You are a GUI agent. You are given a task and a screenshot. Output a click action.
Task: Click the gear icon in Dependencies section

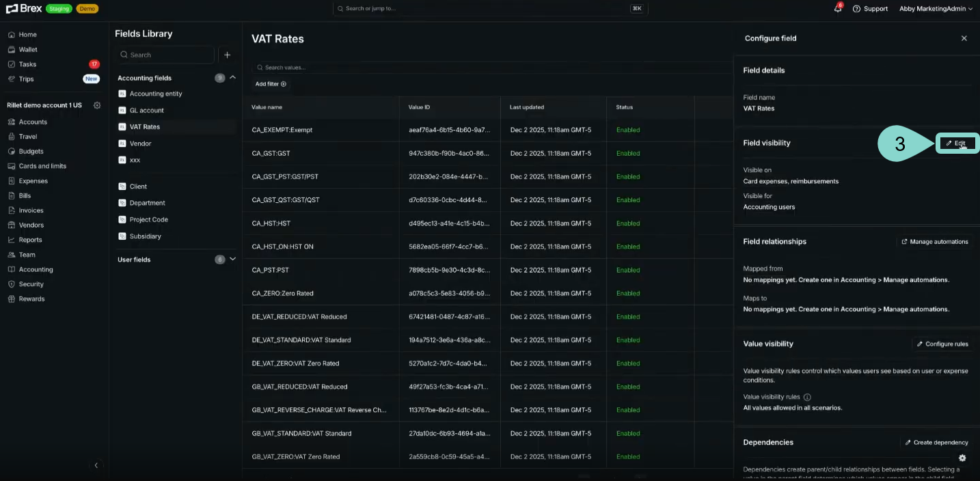coord(962,458)
